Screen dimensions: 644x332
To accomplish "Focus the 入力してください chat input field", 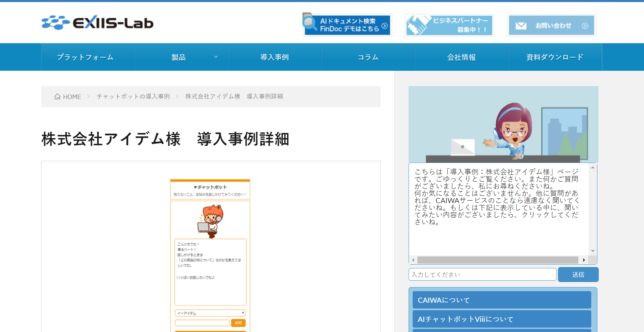I will [482, 275].
